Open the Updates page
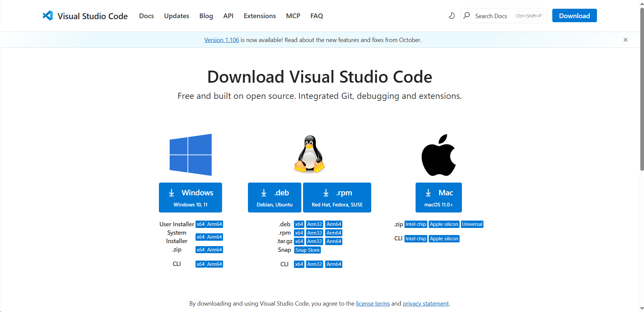Image resolution: width=644 pixels, height=312 pixels. pos(176,16)
